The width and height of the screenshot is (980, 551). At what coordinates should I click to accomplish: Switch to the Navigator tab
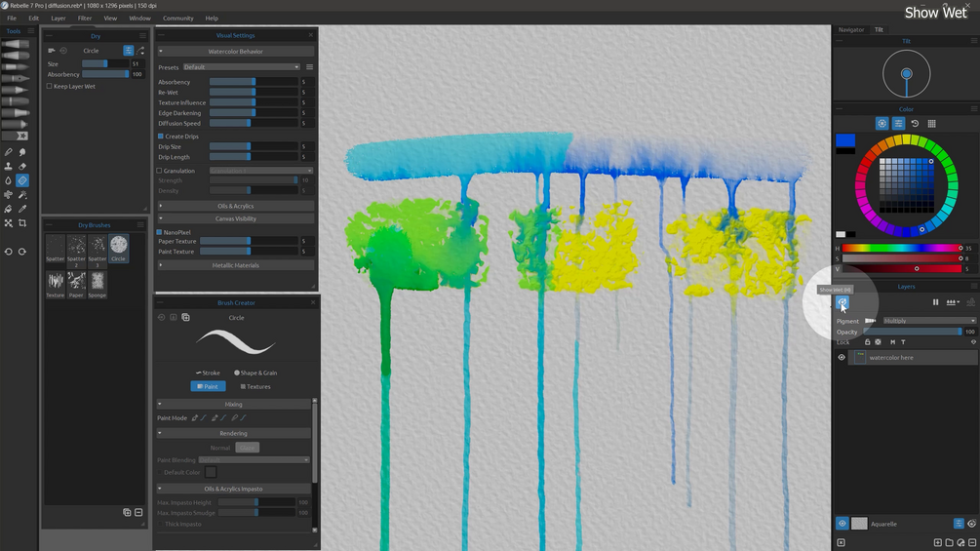tap(851, 30)
